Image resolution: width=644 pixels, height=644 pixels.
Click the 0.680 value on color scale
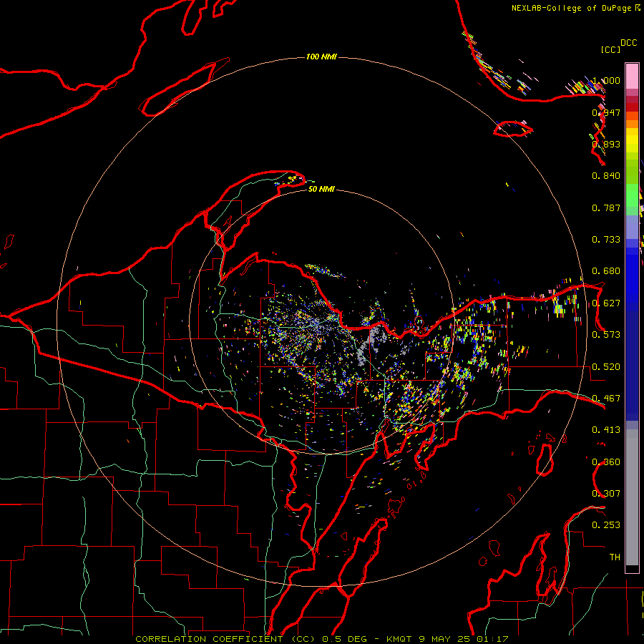[x=606, y=271]
